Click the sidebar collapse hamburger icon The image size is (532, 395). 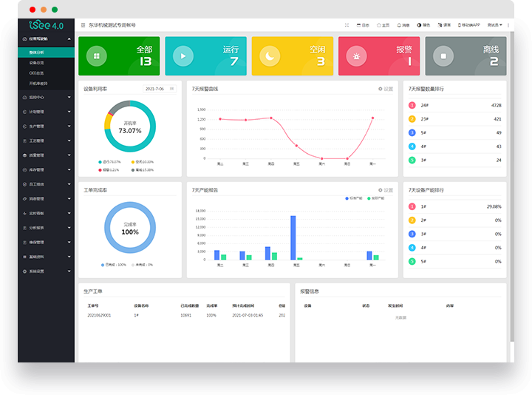tap(82, 25)
